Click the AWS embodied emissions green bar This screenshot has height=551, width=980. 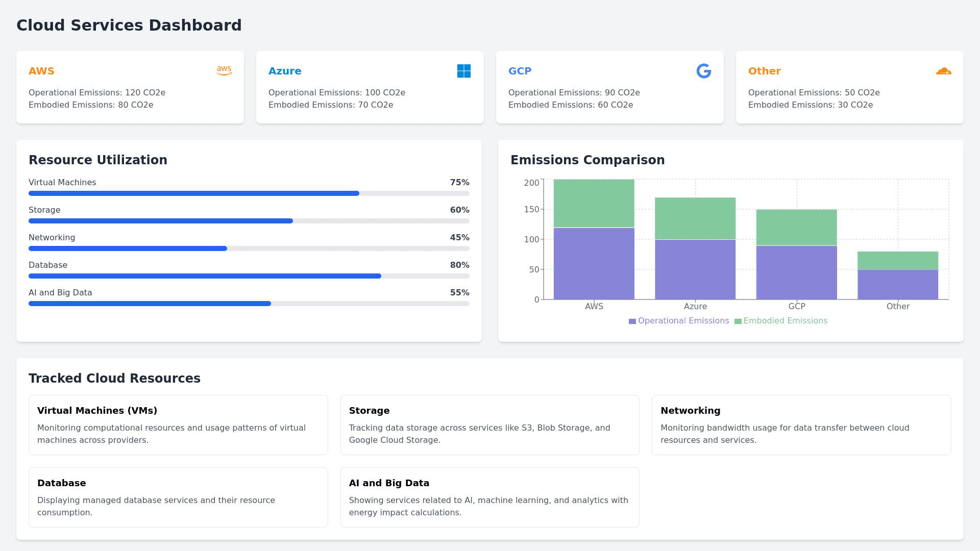[x=594, y=203]
